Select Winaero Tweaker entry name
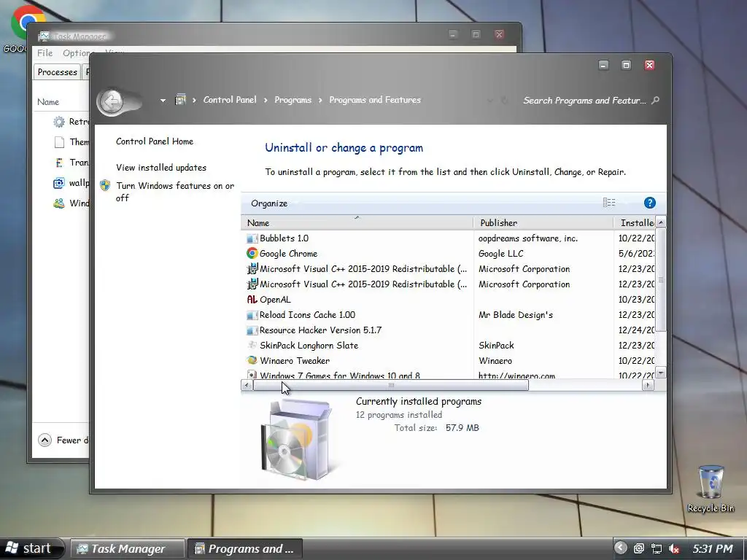Screen dimensions: 747x560 [295, 360]
